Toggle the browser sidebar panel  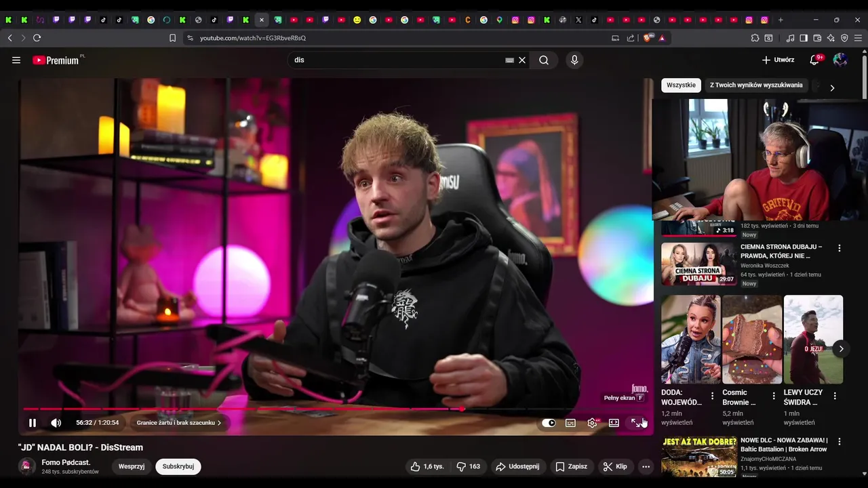coord(804,38)
